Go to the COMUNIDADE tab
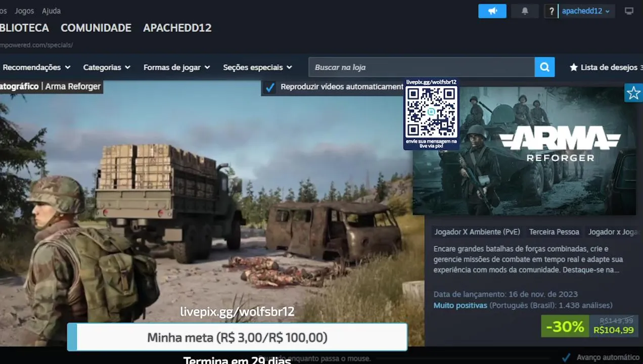 (96, 28)
